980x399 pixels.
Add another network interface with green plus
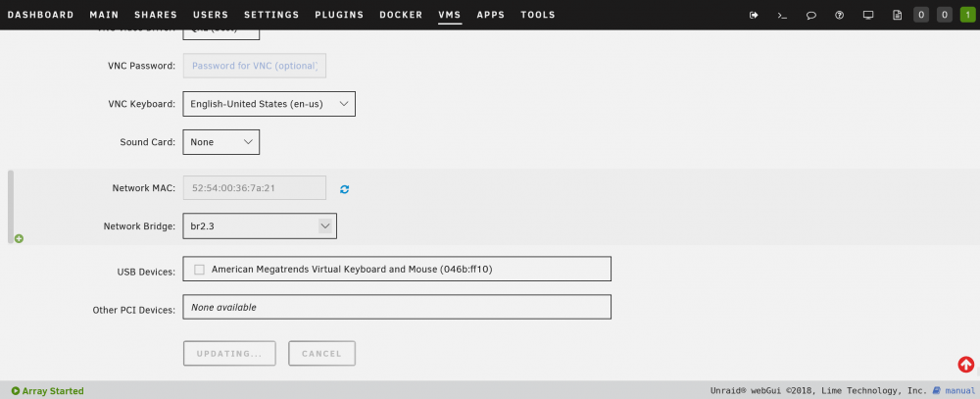tap(19, 239)
